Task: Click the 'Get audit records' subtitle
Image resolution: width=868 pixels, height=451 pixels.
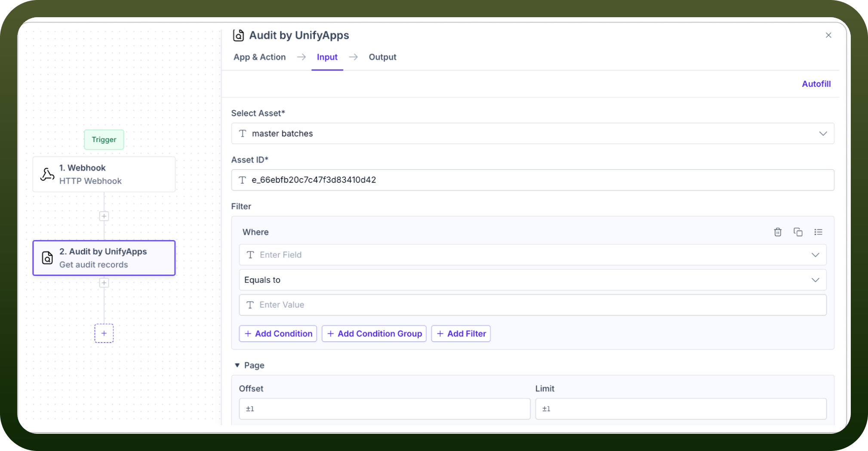Action: tap(93, 265)
